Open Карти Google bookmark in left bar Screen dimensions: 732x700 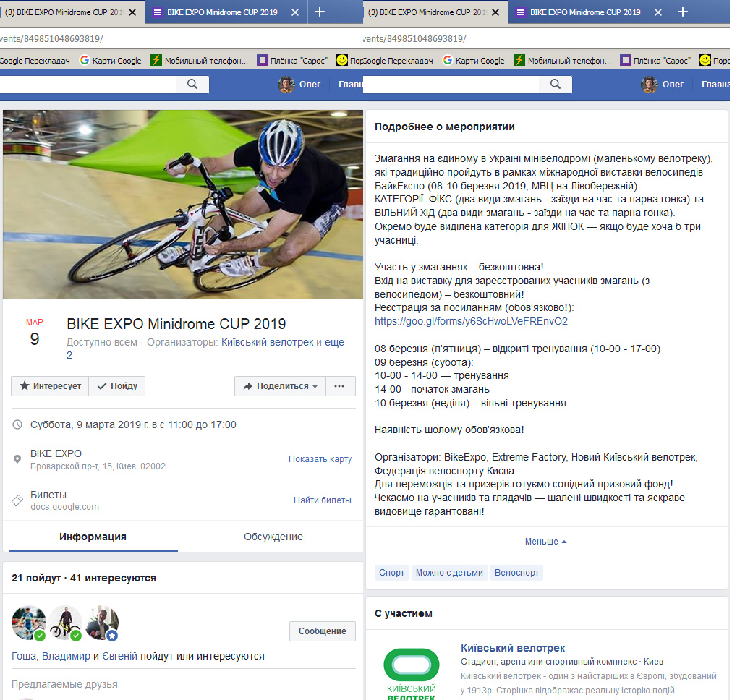pos(111,60)
